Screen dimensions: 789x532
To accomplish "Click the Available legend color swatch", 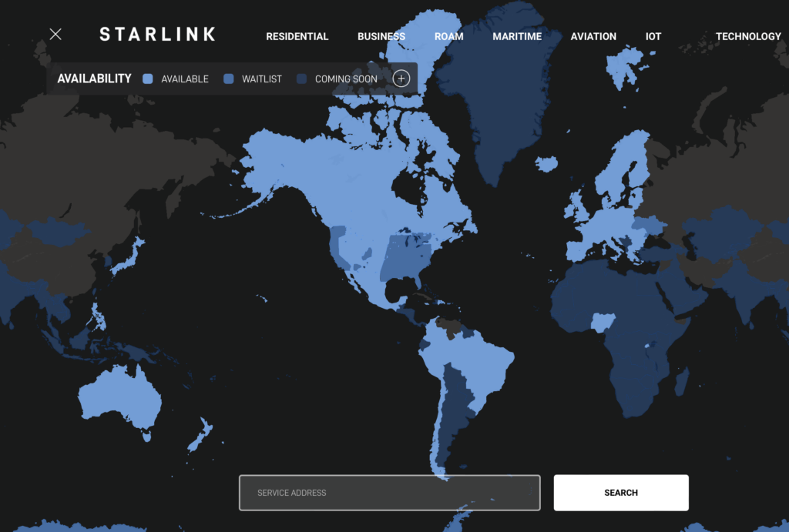I will tap(147, 79).
